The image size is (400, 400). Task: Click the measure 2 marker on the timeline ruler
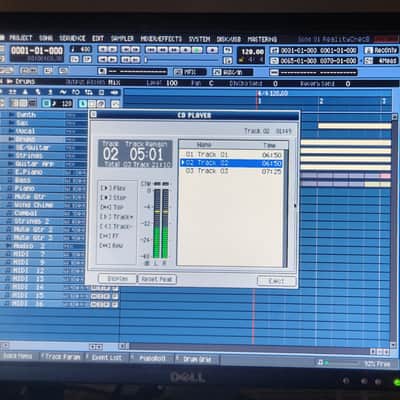point(321,101)
